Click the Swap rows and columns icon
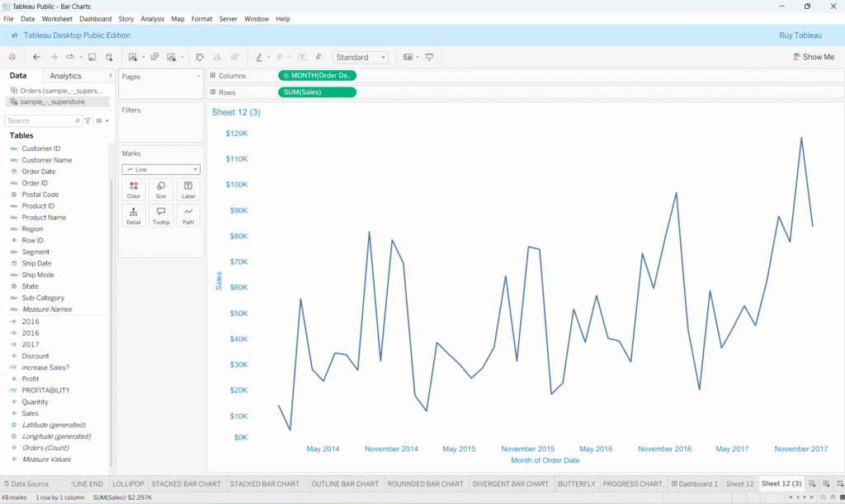Screen dimensions: 845x504 pos(200,58)
